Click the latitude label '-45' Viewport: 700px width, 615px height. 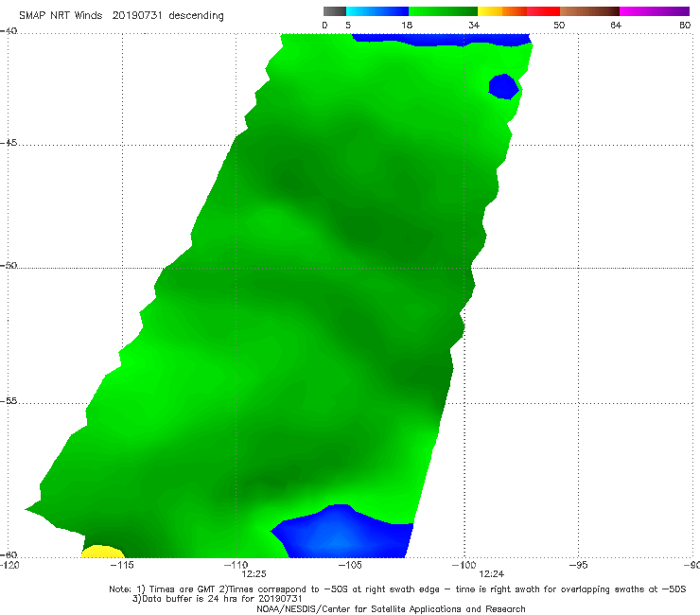(9, 143)
